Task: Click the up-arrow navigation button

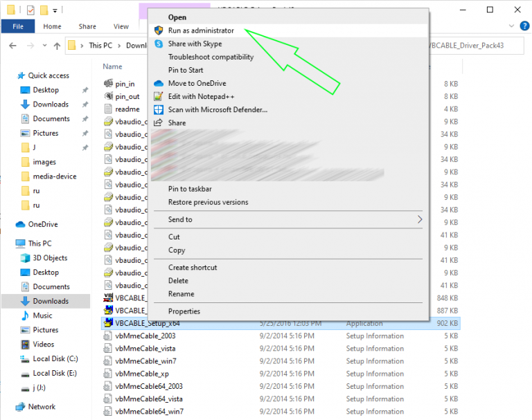Action: point(56,46)
